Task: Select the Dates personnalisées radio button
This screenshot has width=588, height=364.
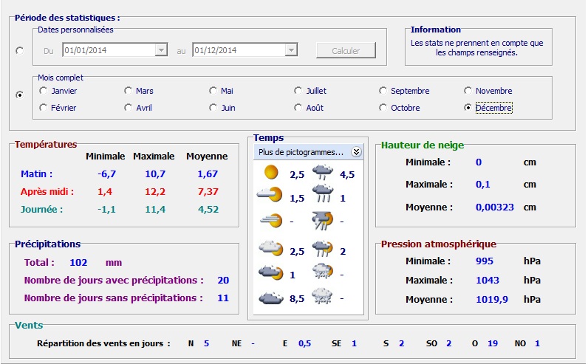Action: click(19, 51)
